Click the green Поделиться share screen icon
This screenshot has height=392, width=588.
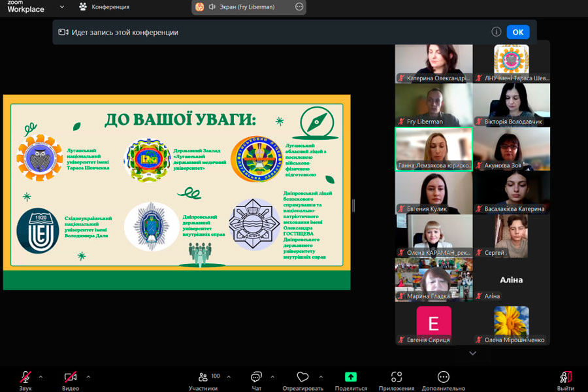click(x=351, y=377)
